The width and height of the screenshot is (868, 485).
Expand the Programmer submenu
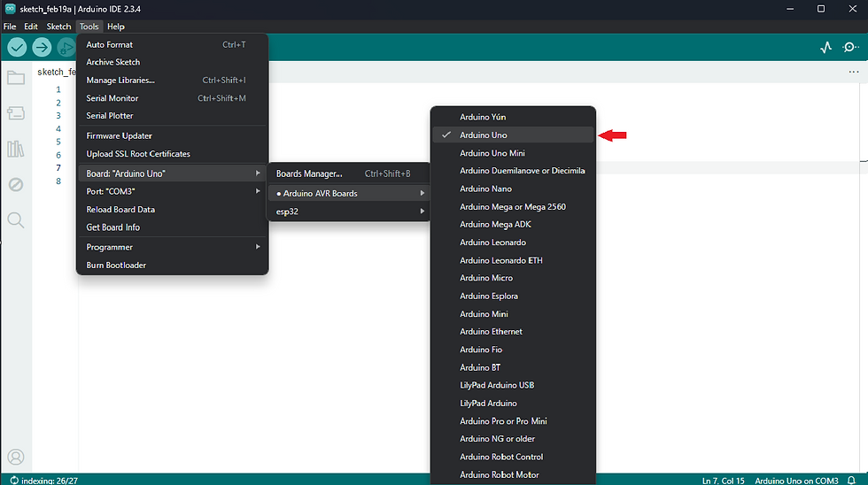point(172,247)
